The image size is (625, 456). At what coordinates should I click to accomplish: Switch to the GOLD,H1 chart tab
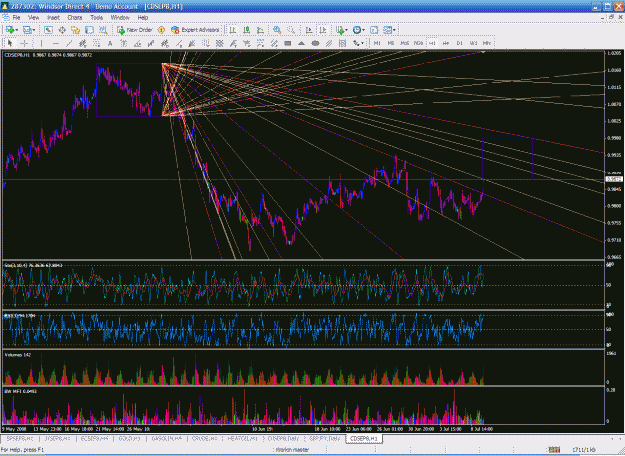[130, 438]
